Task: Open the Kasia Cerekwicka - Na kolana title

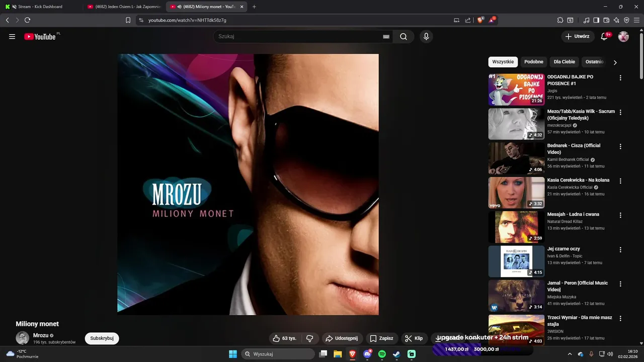Action: tap(578, 180)
